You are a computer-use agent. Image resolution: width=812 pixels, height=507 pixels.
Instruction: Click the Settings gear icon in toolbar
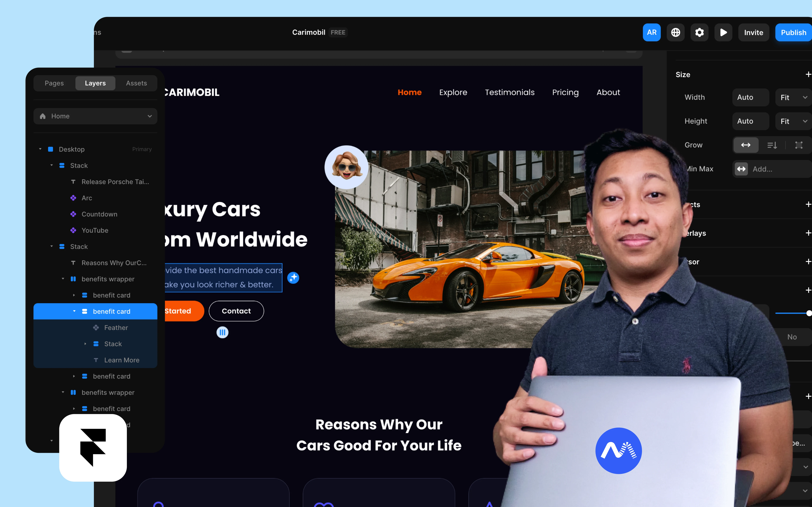click(x=700, y=32)
